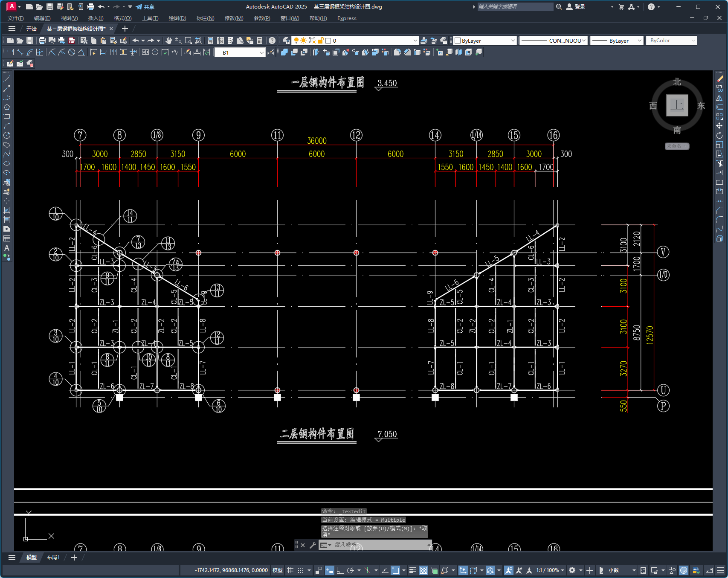Switch to the 布局1 layout tab
This screenshot has height=578, width=728.
click(x=53, y=557)
